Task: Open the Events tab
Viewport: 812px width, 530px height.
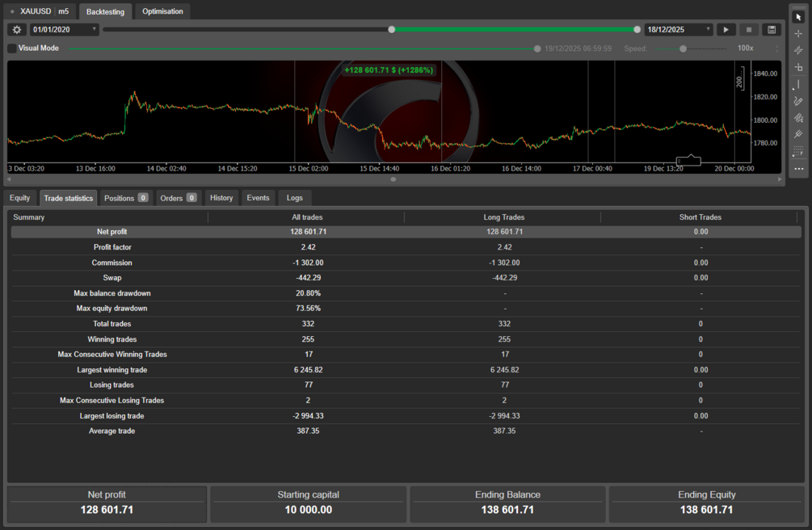Action: click(x=258, y=198)
